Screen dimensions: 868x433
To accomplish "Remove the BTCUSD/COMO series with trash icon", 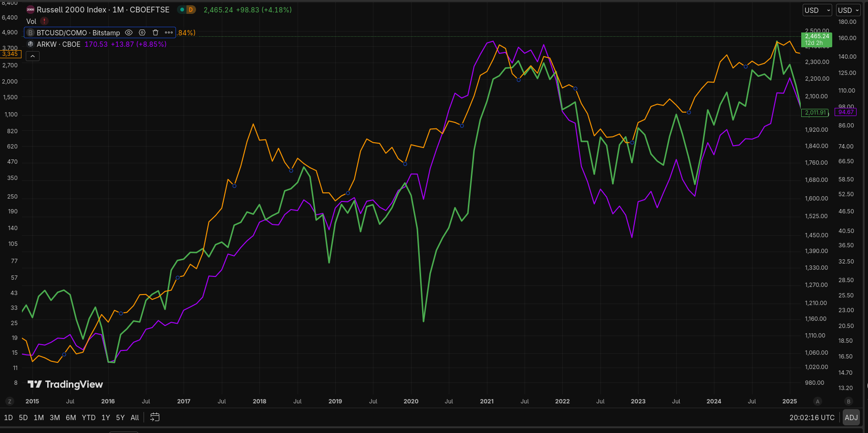I will (x=155, y=32).
